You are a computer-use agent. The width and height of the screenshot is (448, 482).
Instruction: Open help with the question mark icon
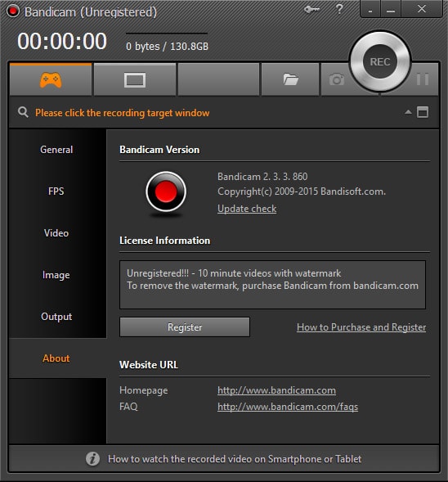[x=339, y=9]
